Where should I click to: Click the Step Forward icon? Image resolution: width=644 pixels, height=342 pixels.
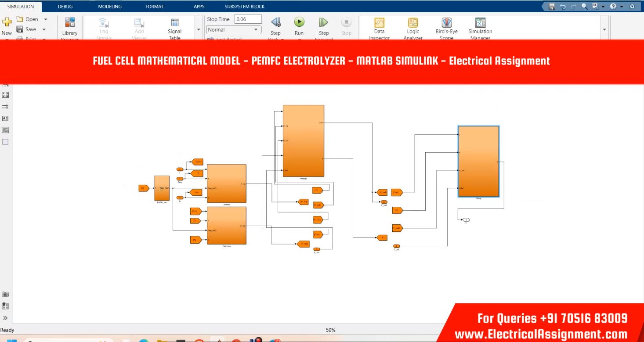point(323,22)
